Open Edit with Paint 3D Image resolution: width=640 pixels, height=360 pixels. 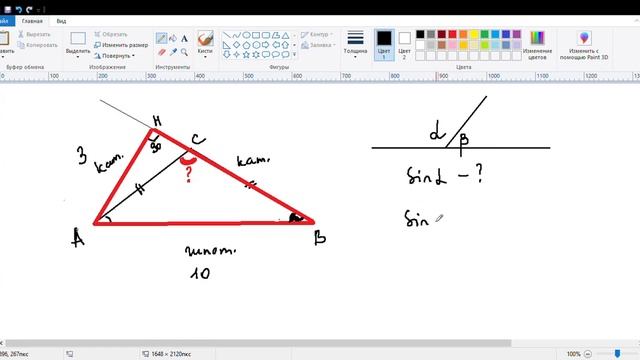coord(584,45)
